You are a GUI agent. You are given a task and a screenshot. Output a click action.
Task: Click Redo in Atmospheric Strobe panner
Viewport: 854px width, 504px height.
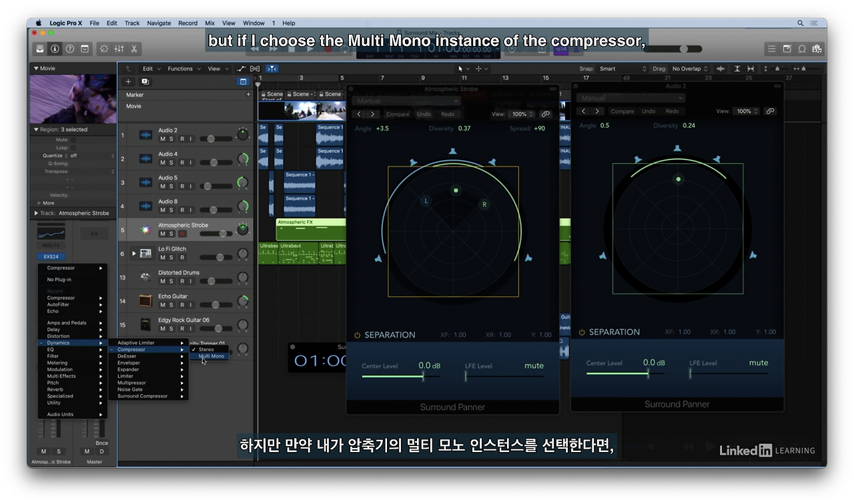[x=448, y=114]
